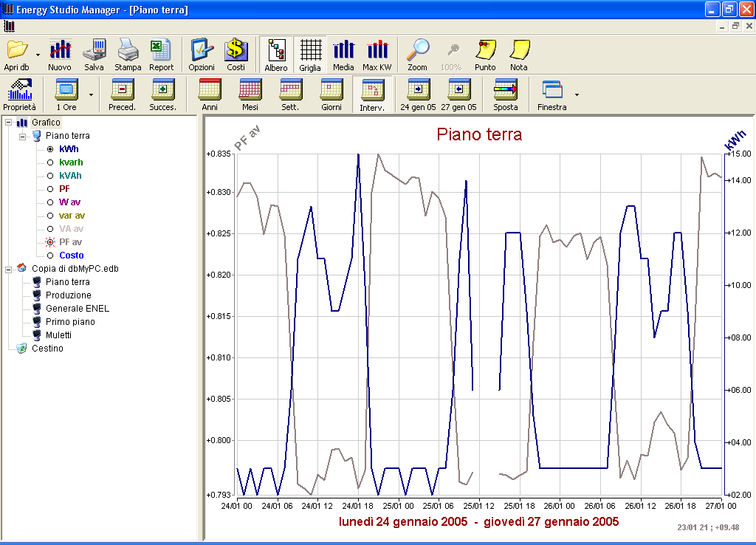Toggle the Griglia grid view

click(x=310, y=55)
